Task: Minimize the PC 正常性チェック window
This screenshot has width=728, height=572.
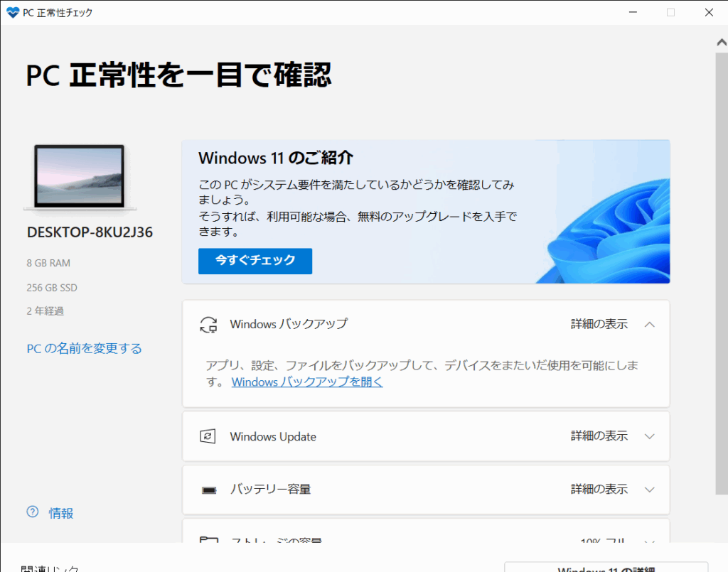Action: tap(633, 13)
